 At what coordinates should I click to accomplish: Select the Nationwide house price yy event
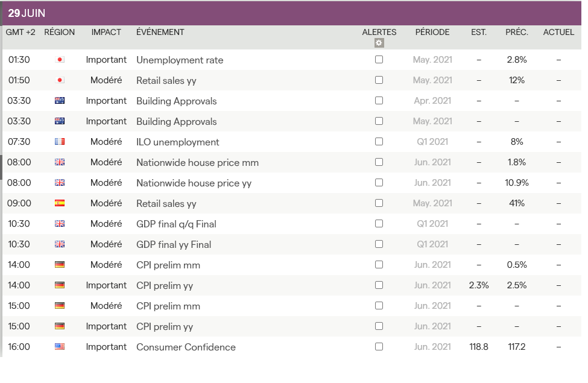[194, 183]
